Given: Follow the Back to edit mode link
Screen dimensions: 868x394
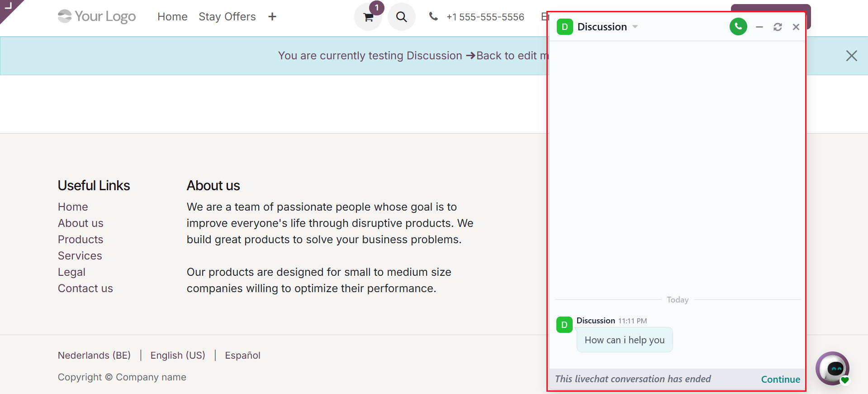Looking at the screenshot, I should point(511,56).
